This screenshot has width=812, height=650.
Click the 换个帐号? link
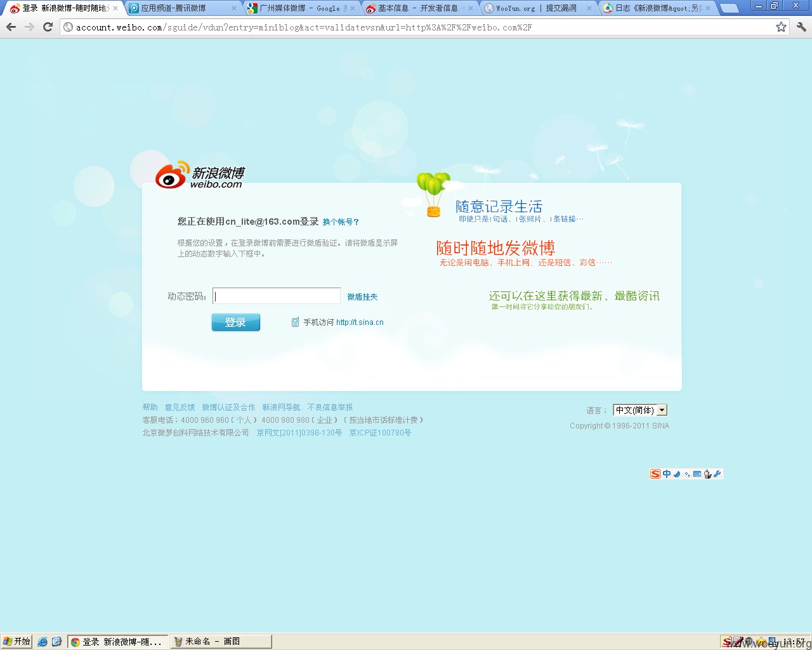(341, 222)
